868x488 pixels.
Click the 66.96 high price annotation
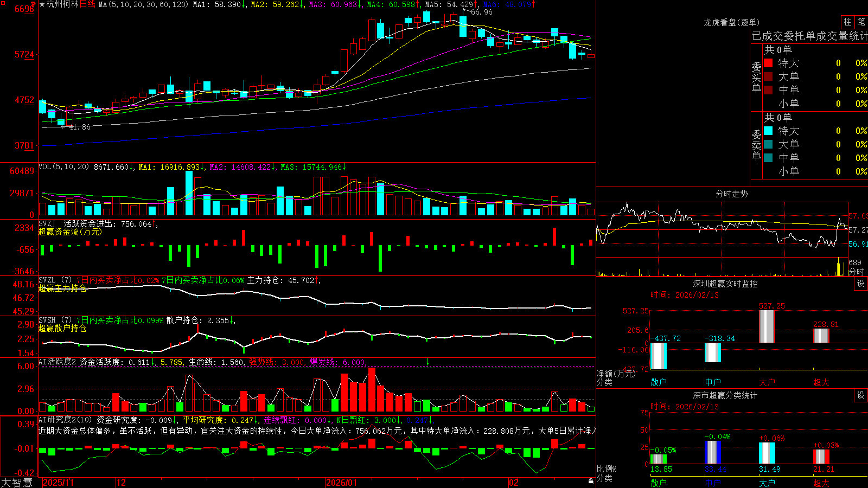(482, 12)
